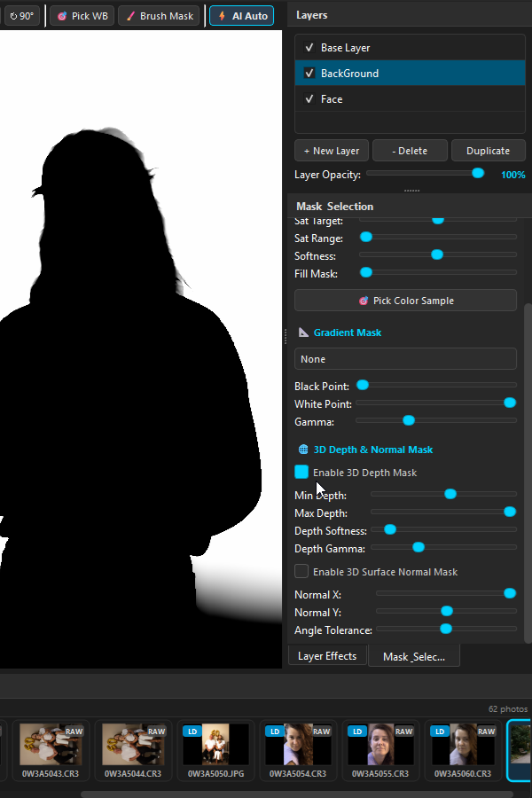Click the LD badge on 0W3A5054.CR3
This screenshot has height=798, width=532.
[275, 731]
